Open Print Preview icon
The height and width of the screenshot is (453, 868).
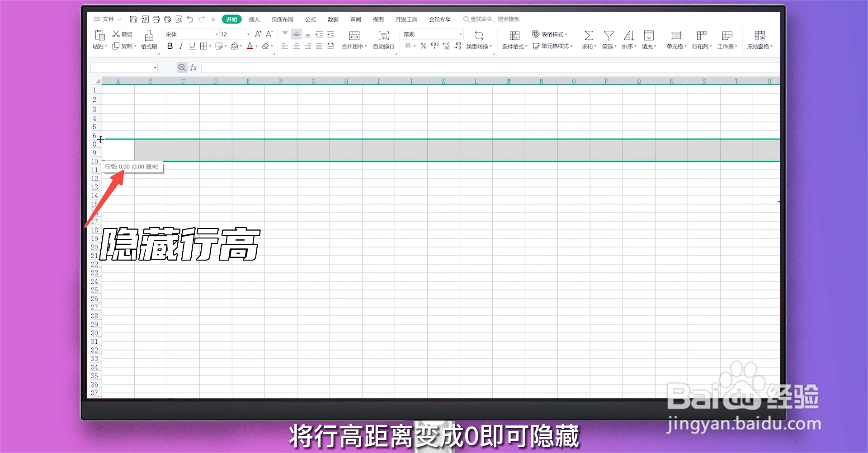[x=179, y=19]
